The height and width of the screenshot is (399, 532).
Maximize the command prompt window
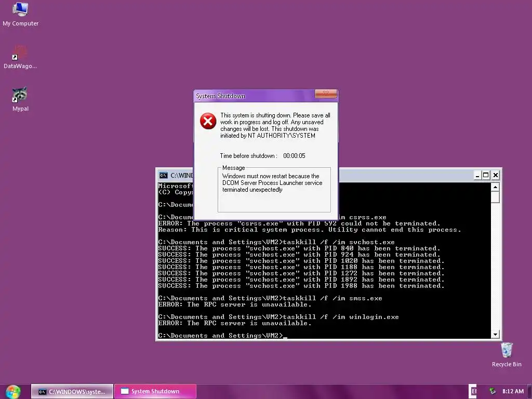(486, 175)
